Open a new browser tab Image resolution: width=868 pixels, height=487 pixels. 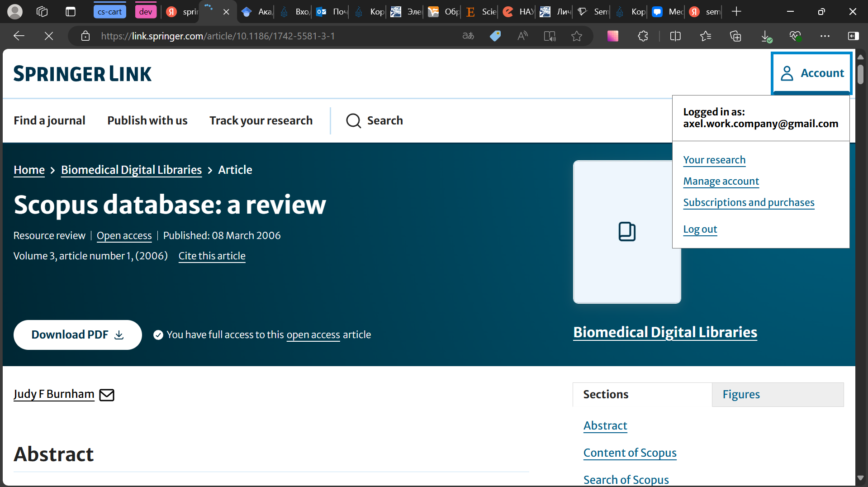pyautogui.click(x=736, y=12)
